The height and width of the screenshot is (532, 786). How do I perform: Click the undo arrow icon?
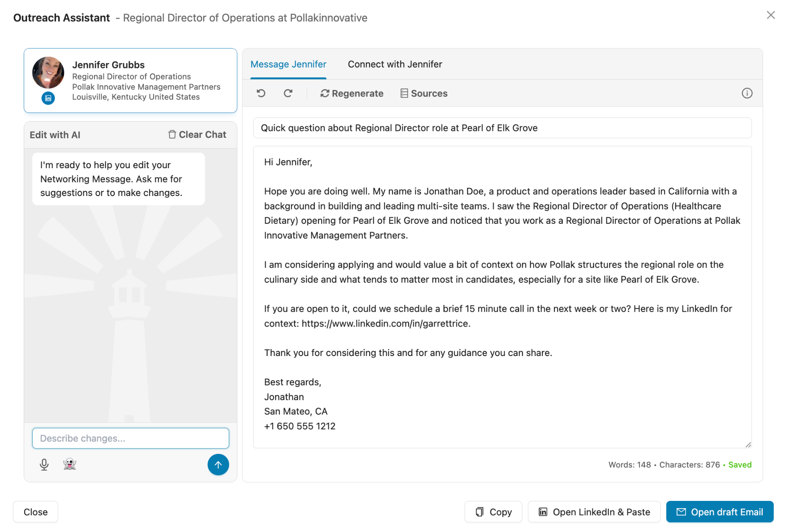coord(261,93)
